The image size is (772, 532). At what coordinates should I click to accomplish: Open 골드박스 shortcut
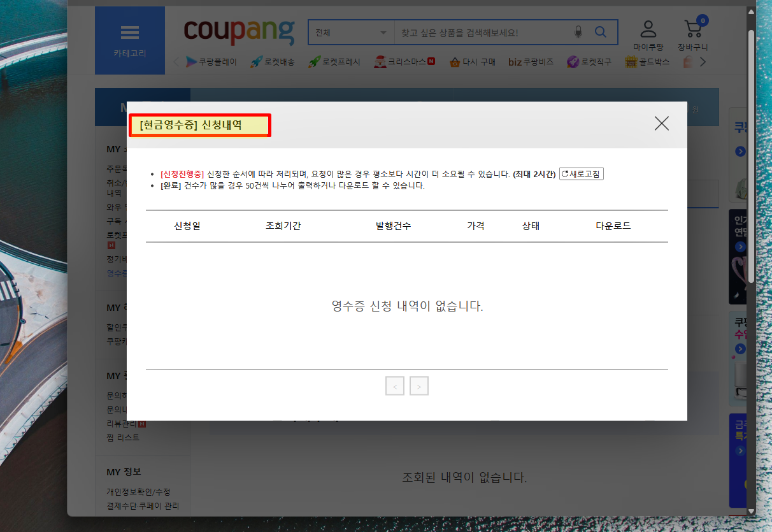(647, 62)
